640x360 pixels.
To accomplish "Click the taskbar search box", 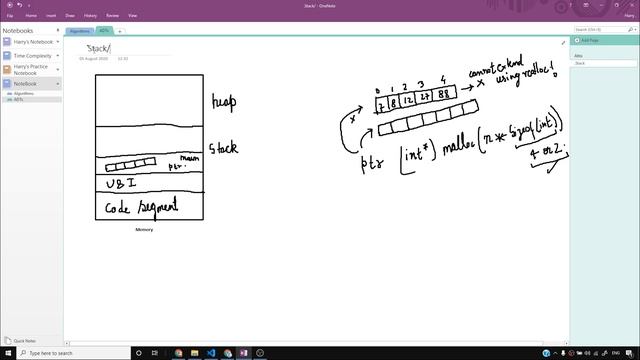I will [x=73, y=353].
